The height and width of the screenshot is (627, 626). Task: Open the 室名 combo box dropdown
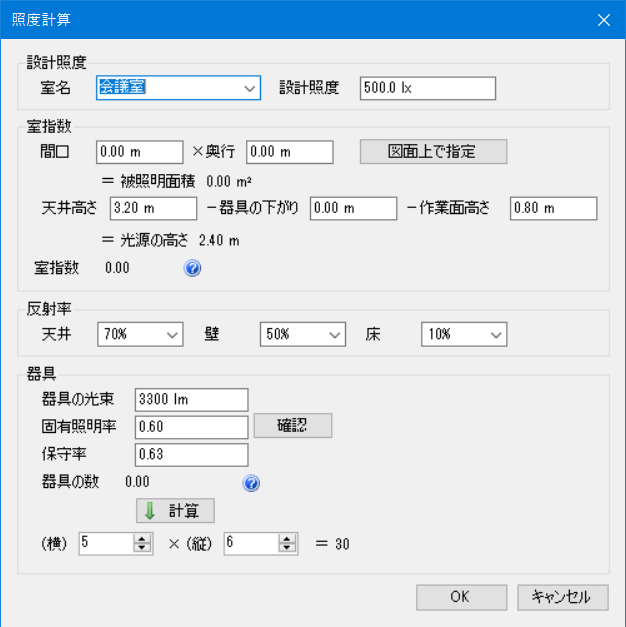pyautogui.click(x=250, y=88)
